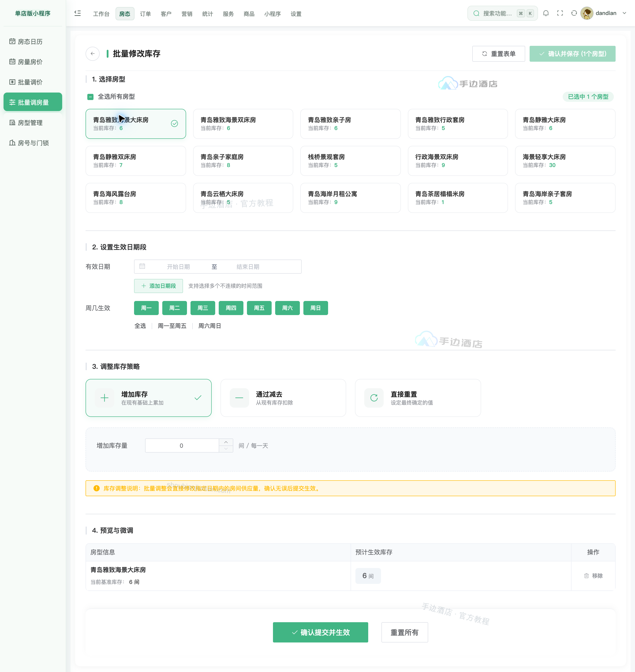
Task: Click the plus icon on 增加库存 card
Action: [x=105, y=398]
